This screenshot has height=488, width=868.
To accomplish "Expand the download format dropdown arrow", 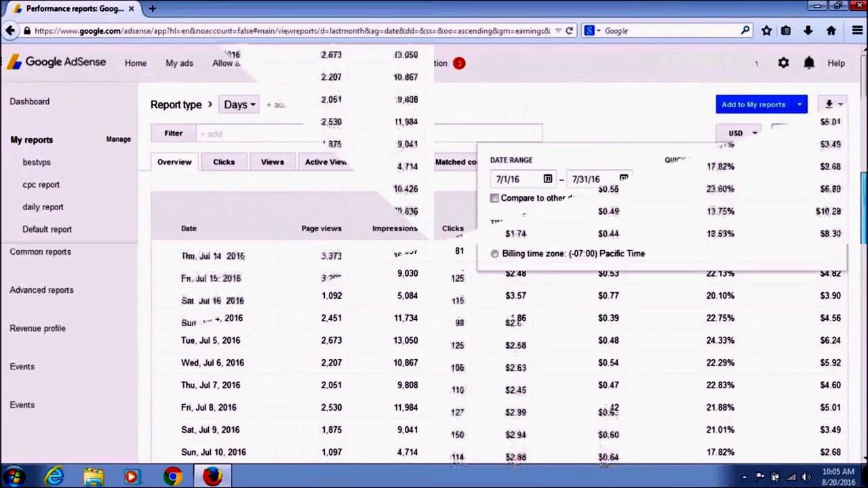I will [840, 104].
